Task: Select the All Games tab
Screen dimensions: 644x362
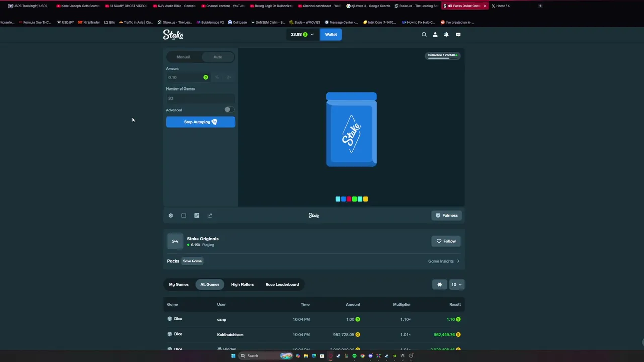Action: [210, 285]
